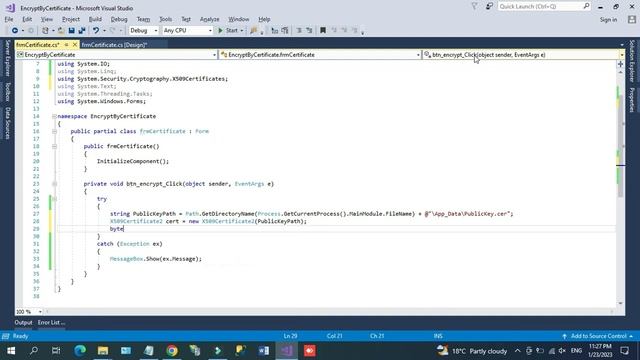640x360 pixels.
Task: Click the account avatar icon beside Sign in
Action: click(632, 19)
